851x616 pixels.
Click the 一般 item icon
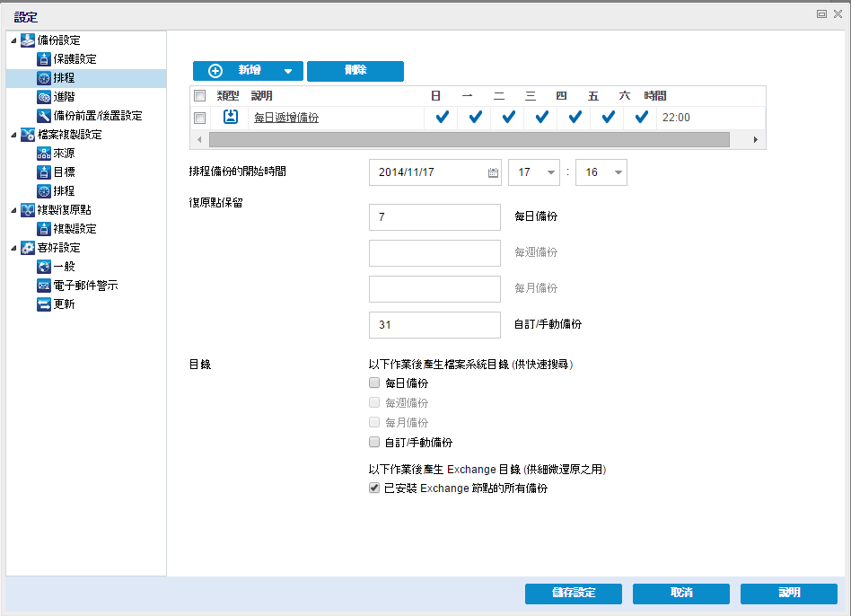point(43,267)
